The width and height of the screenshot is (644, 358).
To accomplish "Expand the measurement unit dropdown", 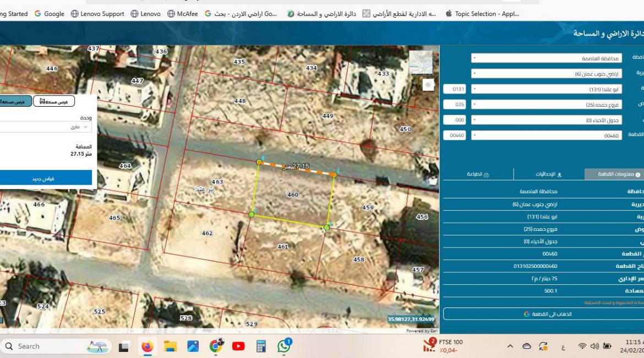I will [x=45, y=127].
